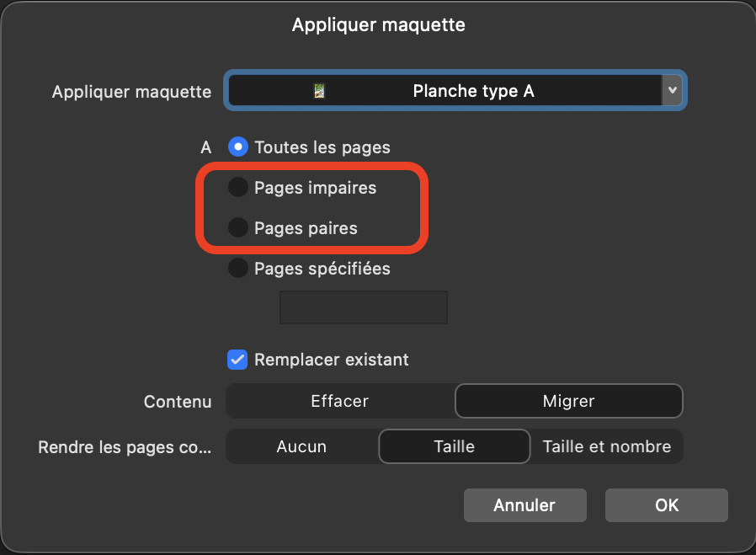Viewport: 756px width, 555px height.
Task: Select Taille for page matching
Action: click(x=454, y=446)
